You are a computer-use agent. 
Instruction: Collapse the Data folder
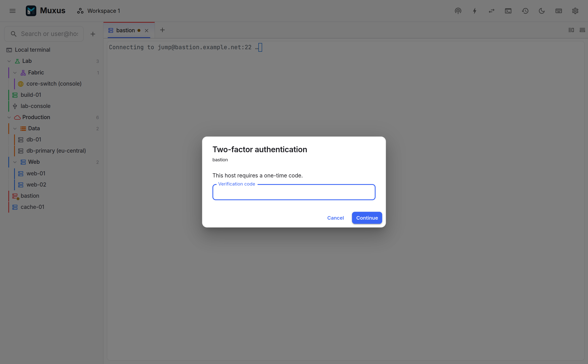click(15, 129)
